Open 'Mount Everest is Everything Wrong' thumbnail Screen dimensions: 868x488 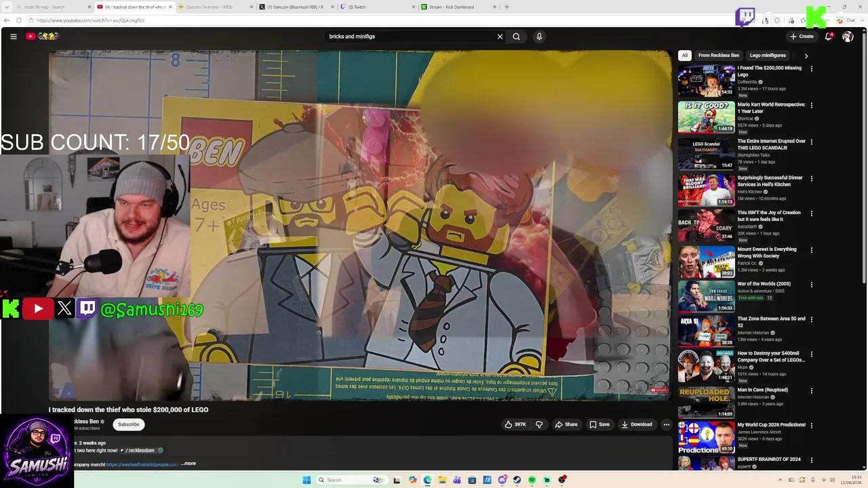(706, 261)
